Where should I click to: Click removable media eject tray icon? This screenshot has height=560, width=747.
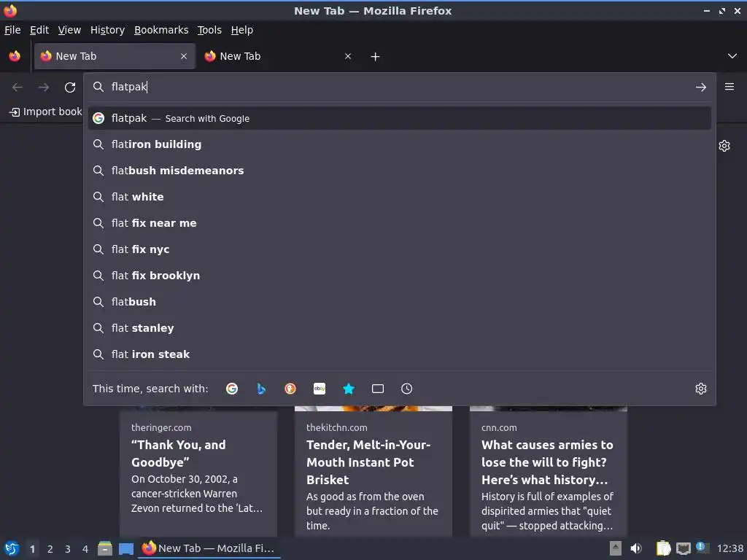[616, 548]
